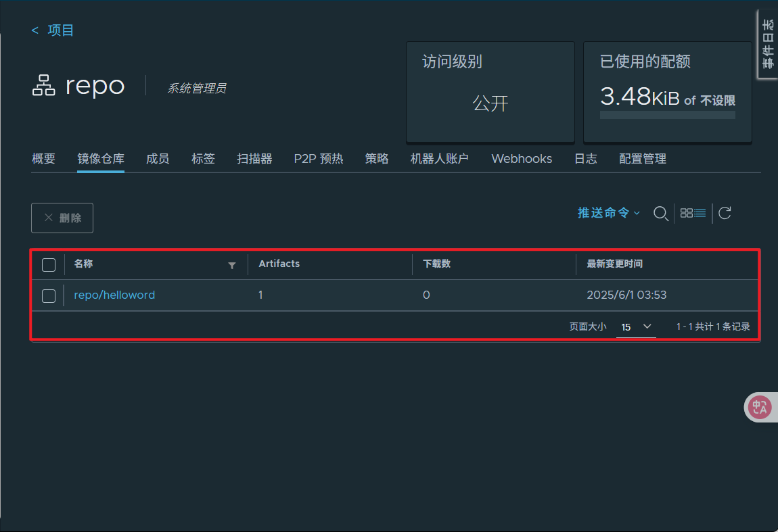
Task: Toggle the select-all checkbox in table header
Action: (49, 264)
